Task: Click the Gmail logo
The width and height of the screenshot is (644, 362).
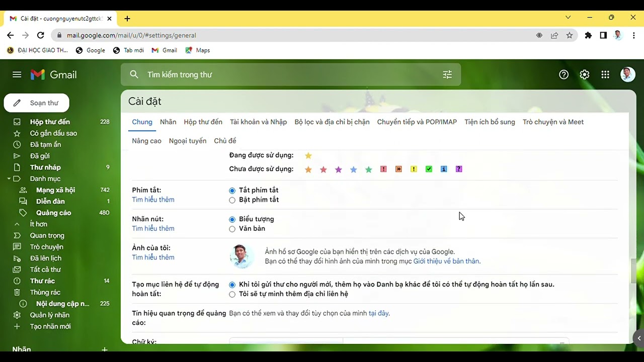Action: pos(54,74)
